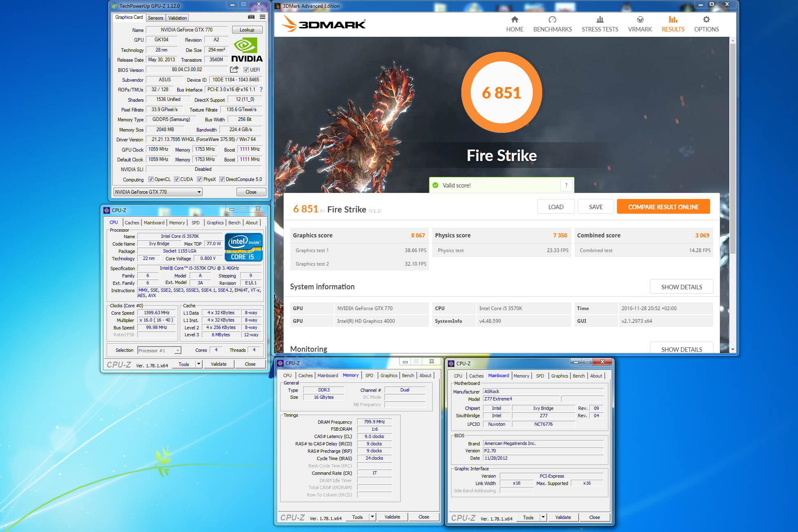Switch to the Sensors tab in GPU-Z
This screenshot has height=532, width=798.
[155, 18]
